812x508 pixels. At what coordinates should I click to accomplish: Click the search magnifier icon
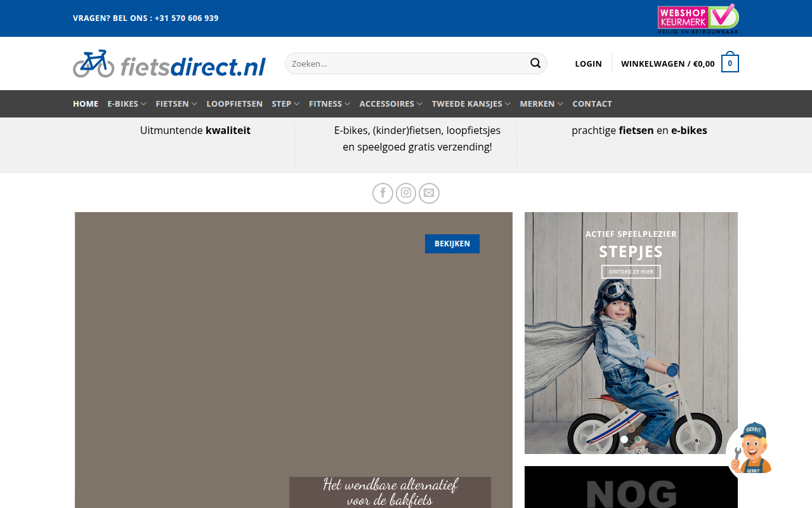click(535, 63)
